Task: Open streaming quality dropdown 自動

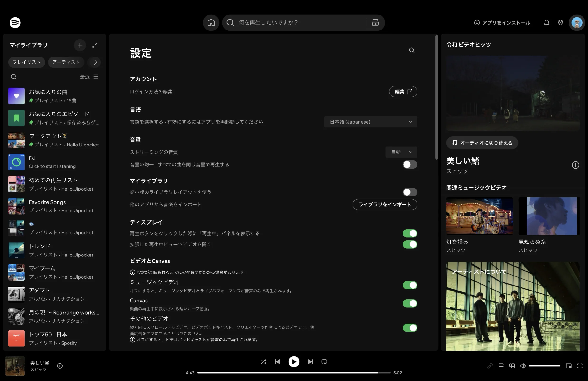Action: tap(401, 152)
